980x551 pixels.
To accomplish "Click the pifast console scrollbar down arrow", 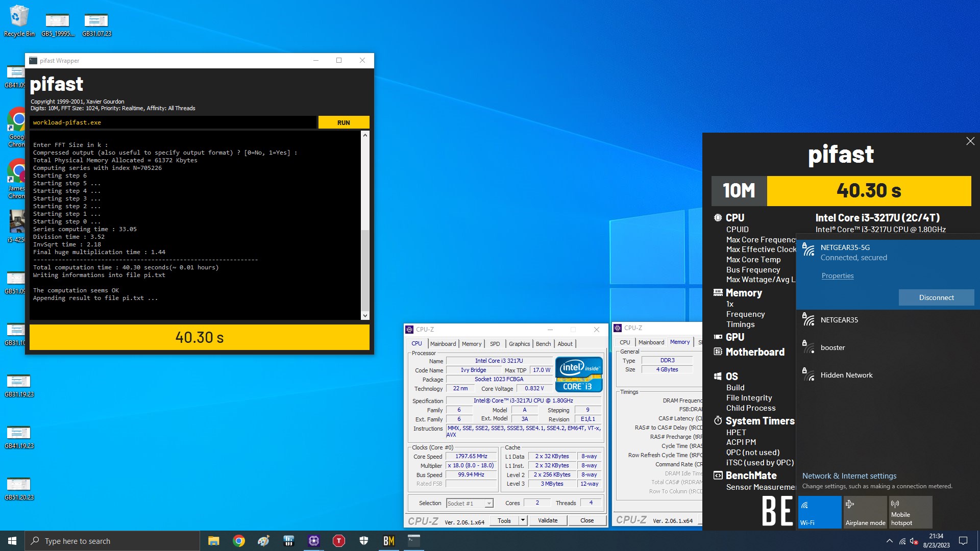I will point(364,316).
